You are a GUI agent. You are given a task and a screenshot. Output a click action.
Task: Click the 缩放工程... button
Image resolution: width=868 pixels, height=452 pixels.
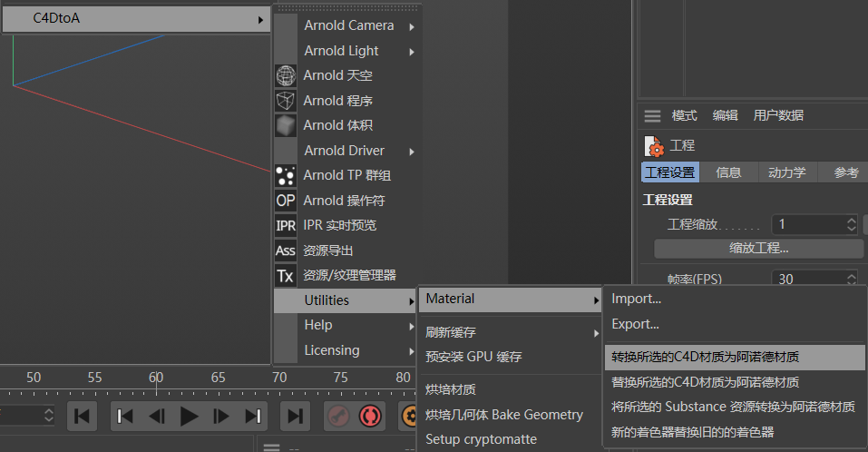point(758,248)
